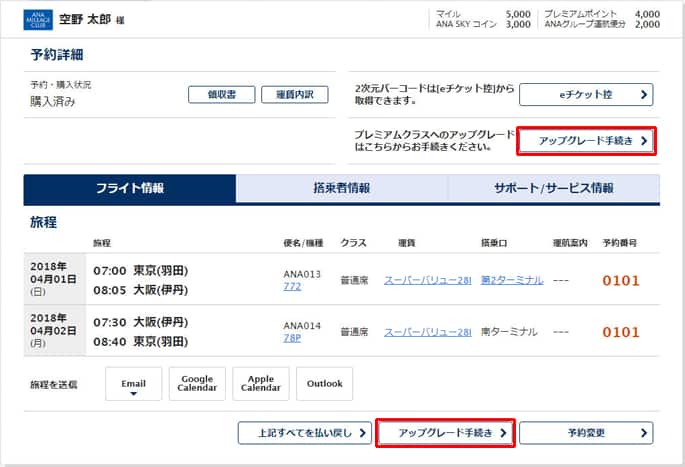Click 上記すべてを払い戻し refund button

pyautogui.click(x=305, y=433)
